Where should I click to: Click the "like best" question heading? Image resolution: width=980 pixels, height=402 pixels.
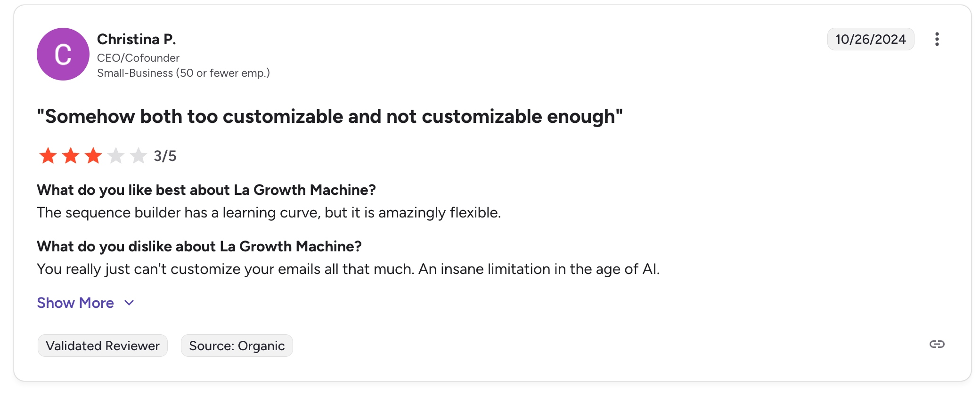(x=206, y=190)
